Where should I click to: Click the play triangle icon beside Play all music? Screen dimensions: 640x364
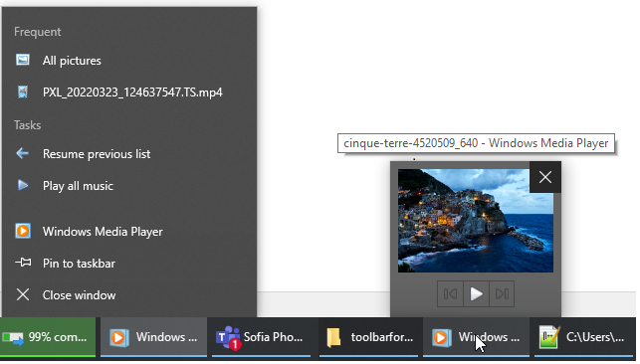[23, 185]
